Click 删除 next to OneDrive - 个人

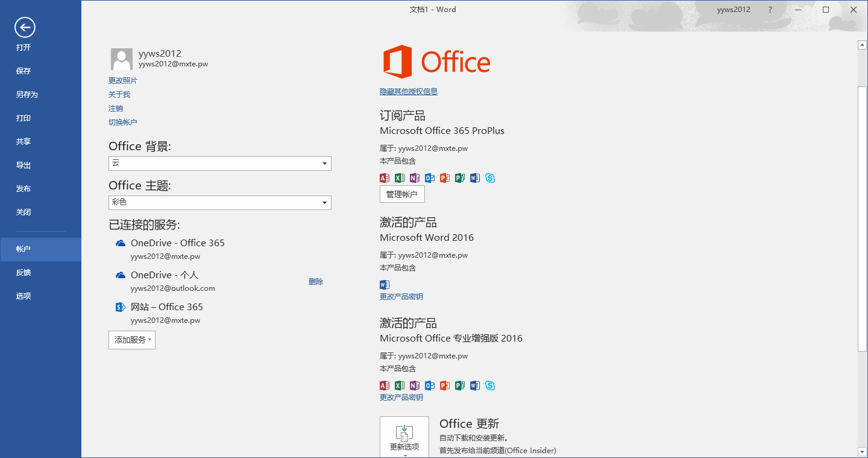(x=316, y=282)
